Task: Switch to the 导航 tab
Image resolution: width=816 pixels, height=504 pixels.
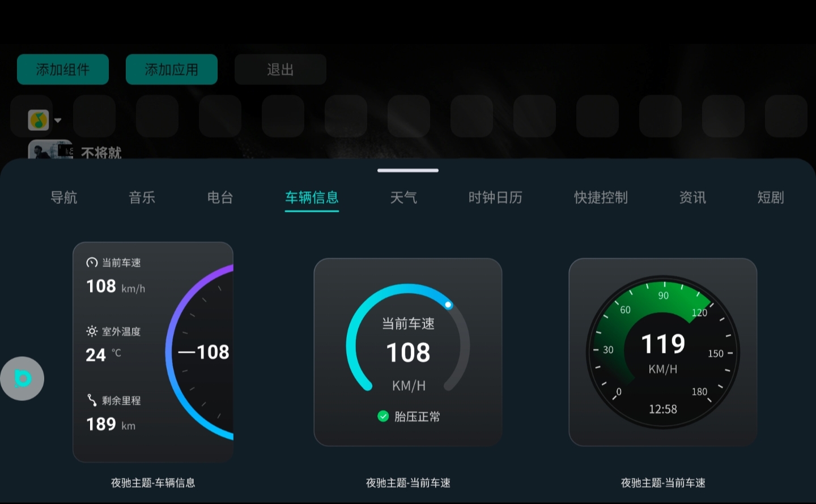Action: tap(64, 198)
